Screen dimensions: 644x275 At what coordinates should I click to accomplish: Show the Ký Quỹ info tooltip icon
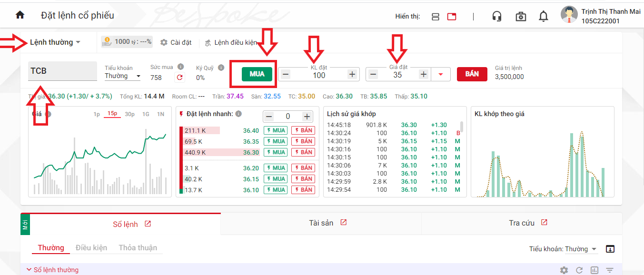tap(221, 68)
